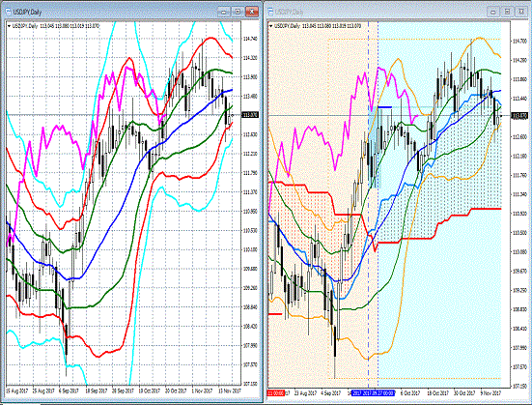This screenshot has height=405, width=532.
Task: Restore down the right USDJPY chart window
Action: [x=507, y=12]
